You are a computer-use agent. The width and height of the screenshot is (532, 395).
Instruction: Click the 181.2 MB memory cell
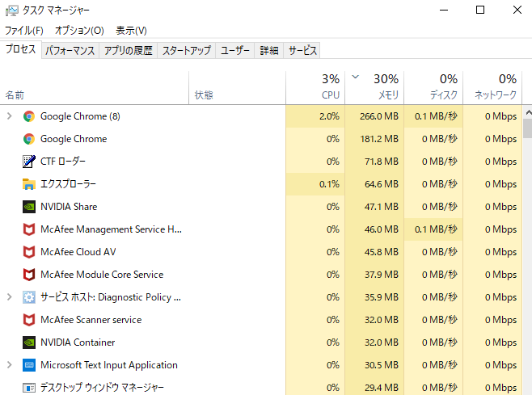click(x=374, y=139)
